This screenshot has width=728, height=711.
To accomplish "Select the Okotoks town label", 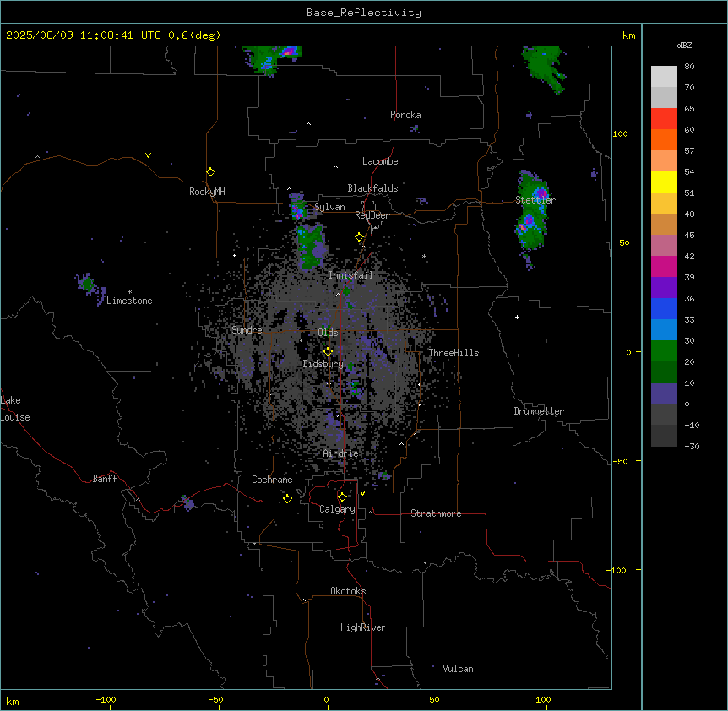I will pos(348,591).
